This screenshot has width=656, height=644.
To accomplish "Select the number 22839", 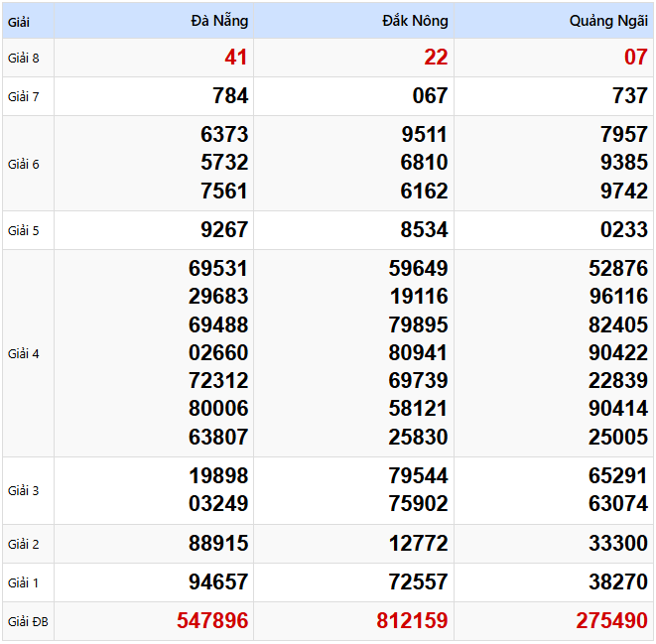I will tap(618, 381).
